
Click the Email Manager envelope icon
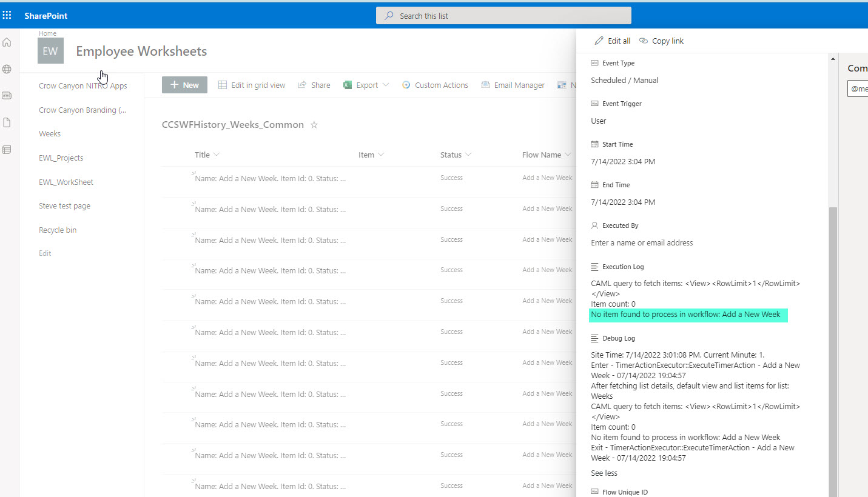click(x=485, y=85)
